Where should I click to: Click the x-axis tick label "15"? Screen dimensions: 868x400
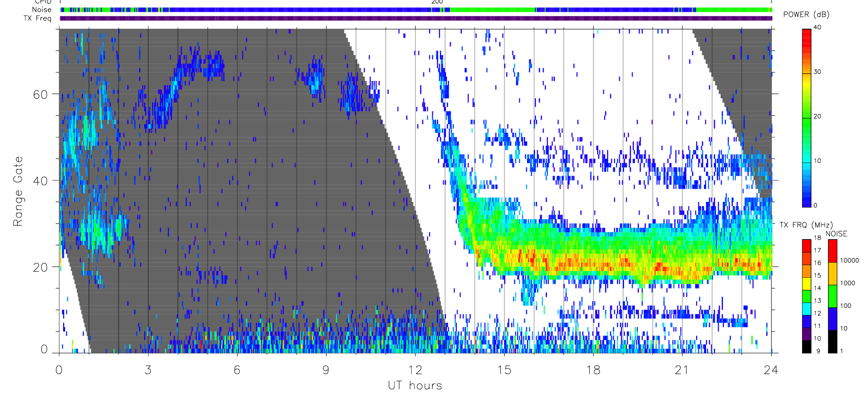click(x=504, y=370)
